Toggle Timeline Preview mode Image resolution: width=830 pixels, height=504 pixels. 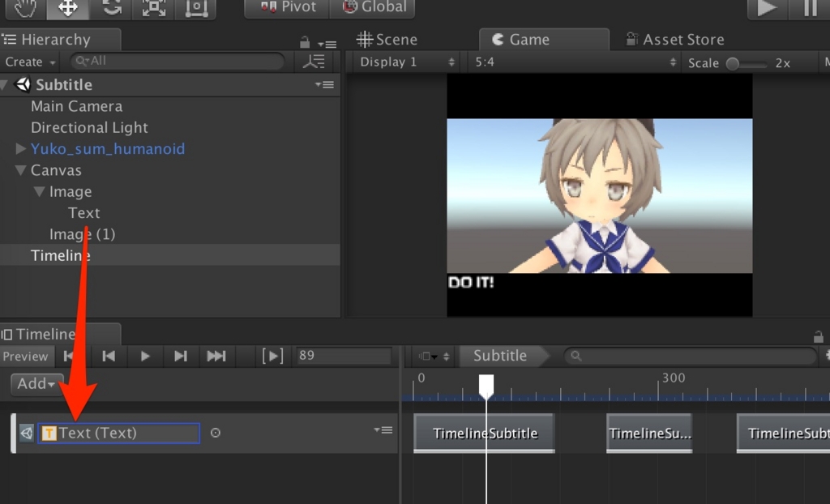tap(25, 357)
